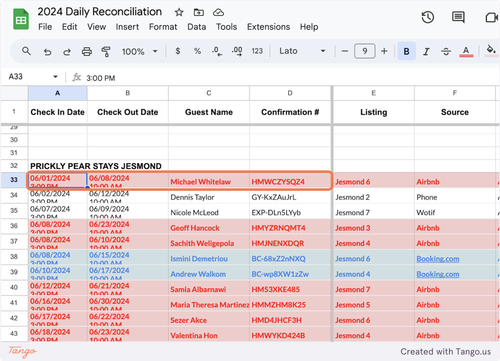500x361 pixels.
Task: Select column A header
Action: pyautogui.click(x=58, y=93)
